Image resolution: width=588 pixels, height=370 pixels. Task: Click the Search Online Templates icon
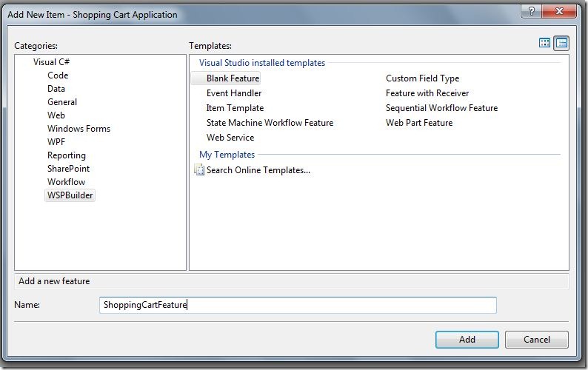(199, 170)
